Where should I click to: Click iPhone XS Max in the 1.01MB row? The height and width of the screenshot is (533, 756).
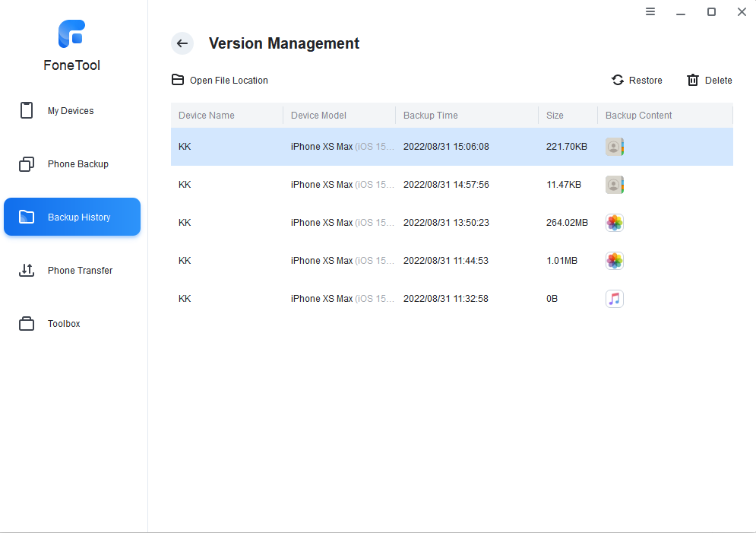coord(321,261)
